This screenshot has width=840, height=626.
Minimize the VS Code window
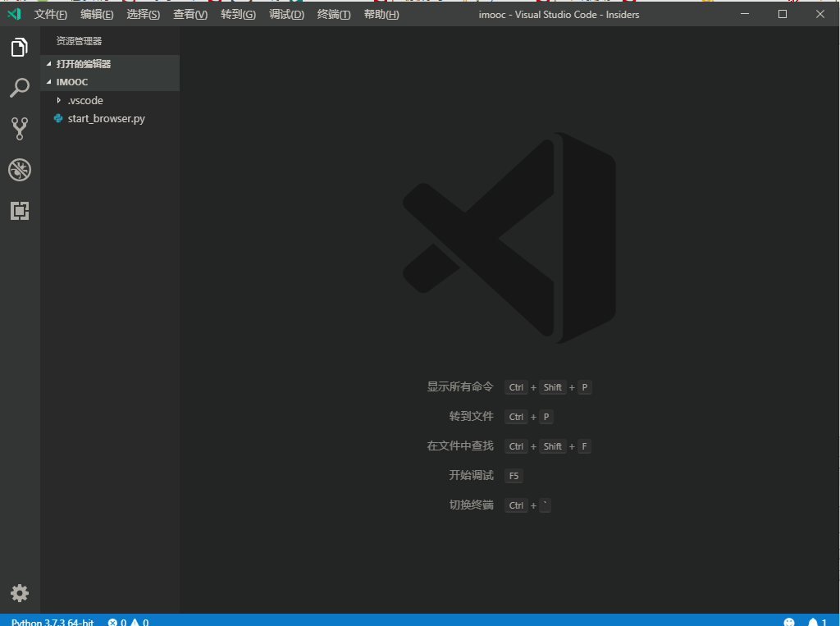click(x=745, y=14)
